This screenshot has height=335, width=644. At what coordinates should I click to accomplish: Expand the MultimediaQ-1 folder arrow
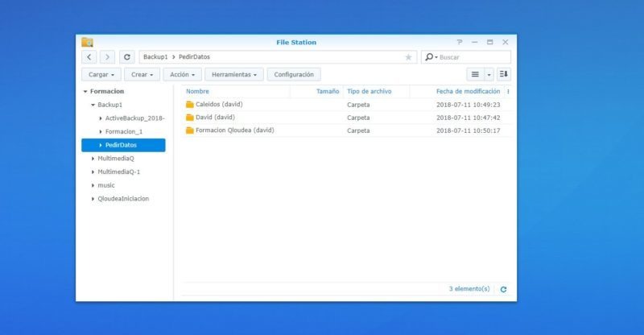coord(93,172)
